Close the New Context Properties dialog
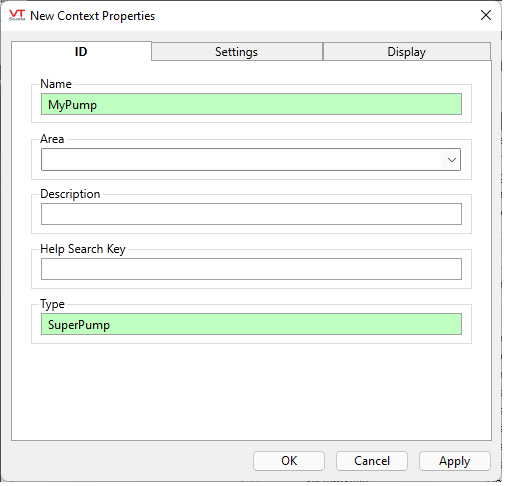Image resolution: width=505 pixels, height=486 pixels. [x=485, y=15]
